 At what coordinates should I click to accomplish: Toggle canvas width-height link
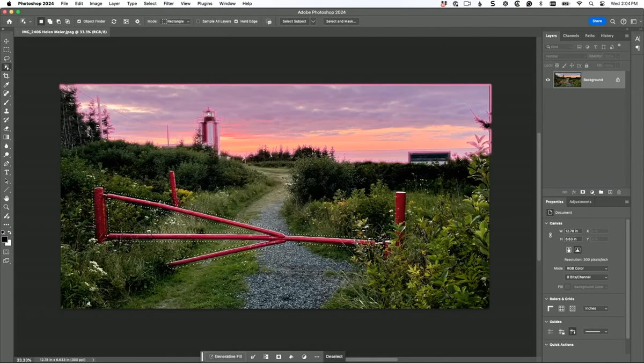(x=550, y=235)
